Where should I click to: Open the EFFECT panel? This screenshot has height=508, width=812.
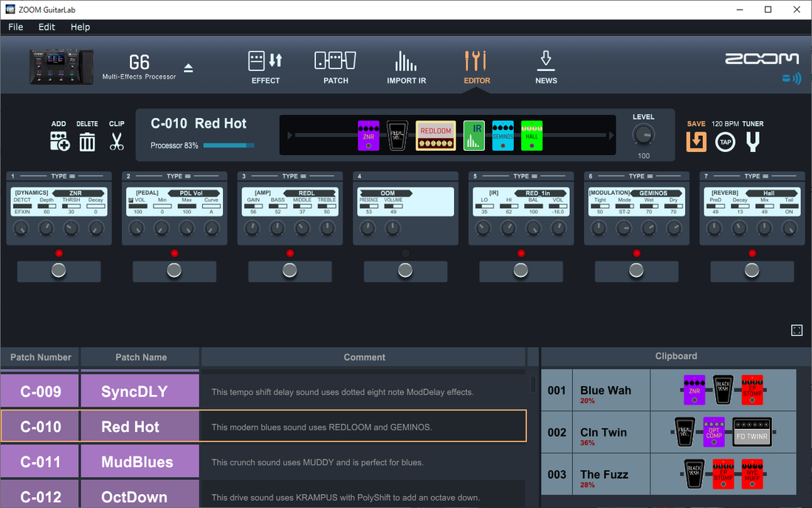tap(265, 66)
